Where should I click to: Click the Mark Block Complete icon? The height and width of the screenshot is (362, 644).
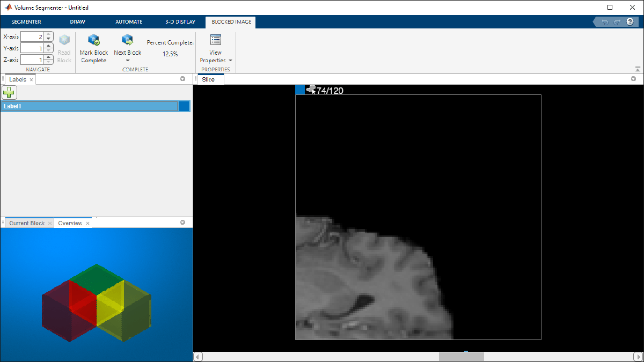(94, 40)
